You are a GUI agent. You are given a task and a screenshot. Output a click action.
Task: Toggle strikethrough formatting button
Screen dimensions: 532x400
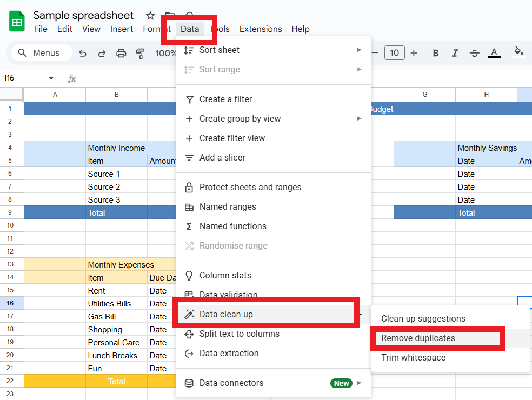474,53
